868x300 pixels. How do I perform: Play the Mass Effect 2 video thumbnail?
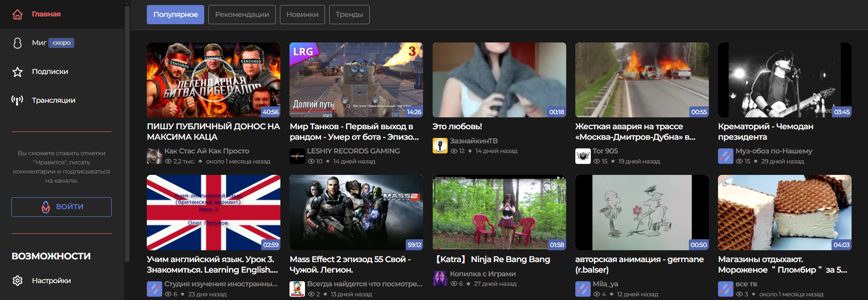[x=356, y=212]
